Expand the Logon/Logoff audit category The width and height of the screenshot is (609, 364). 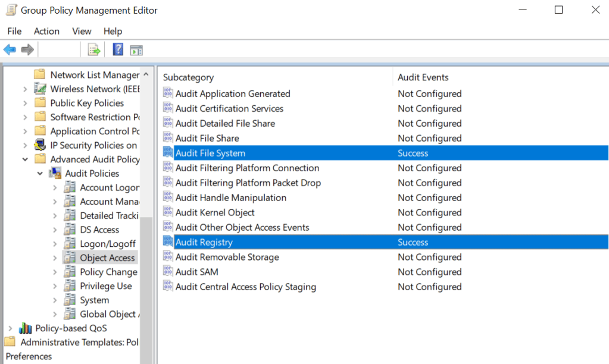(55, 244)
